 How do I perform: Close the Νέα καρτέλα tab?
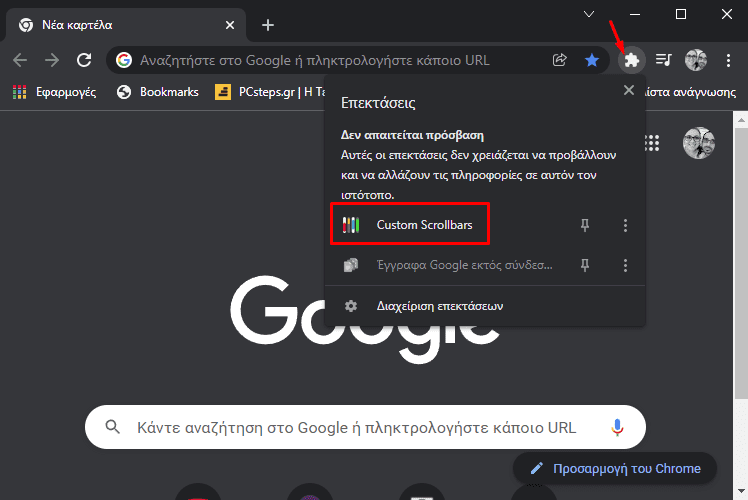[x=230, y=25]
